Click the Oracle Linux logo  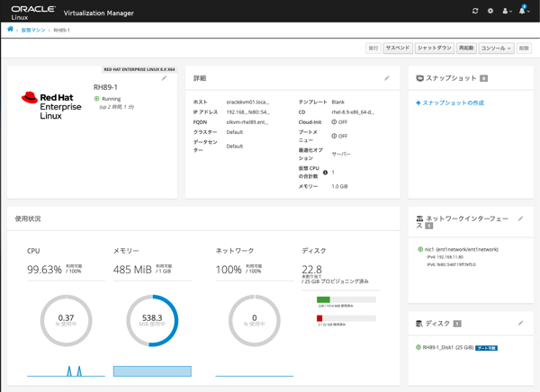pyautogui.click(x=33, y=13)
